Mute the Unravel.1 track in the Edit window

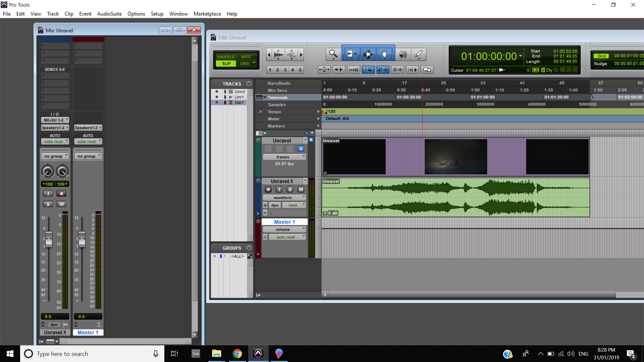coord(301,189)
